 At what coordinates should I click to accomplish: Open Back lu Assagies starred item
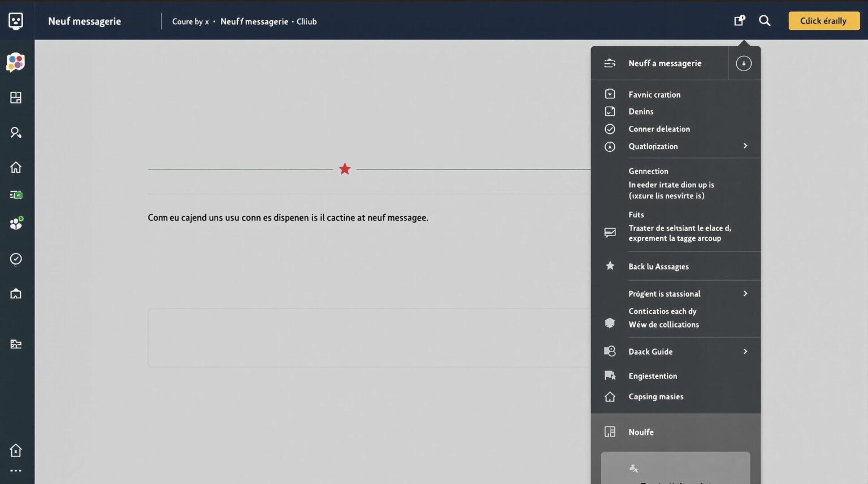(658, 267)
